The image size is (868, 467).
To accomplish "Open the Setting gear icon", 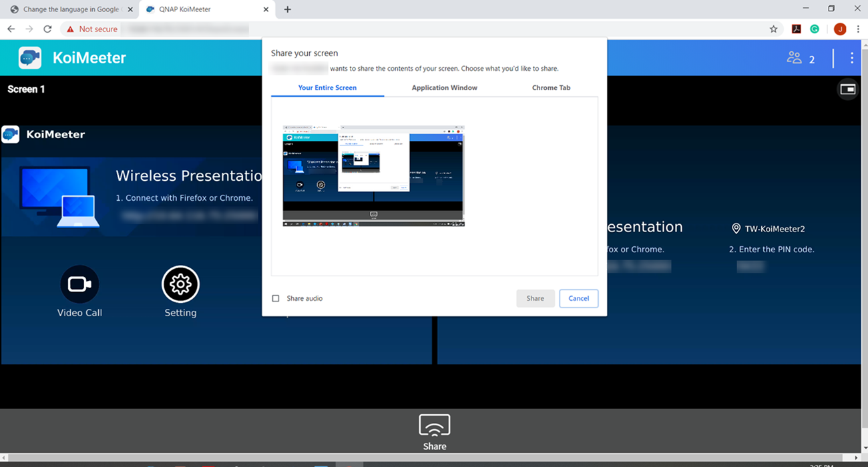I will (180, 285).
